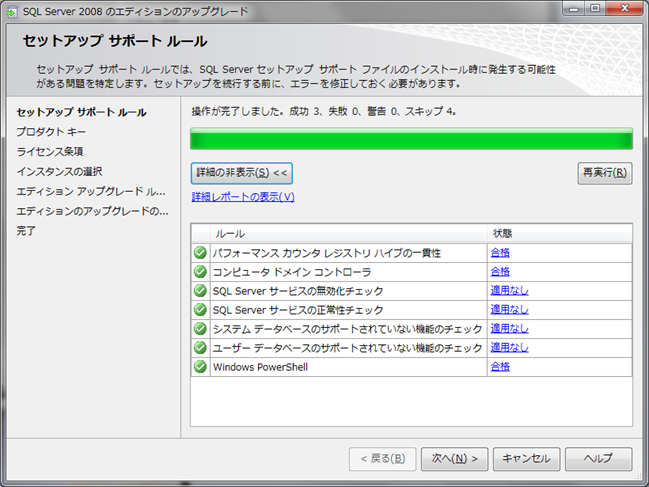Open 適用なし status for サービスの正常性チェック

pos(510,309)
